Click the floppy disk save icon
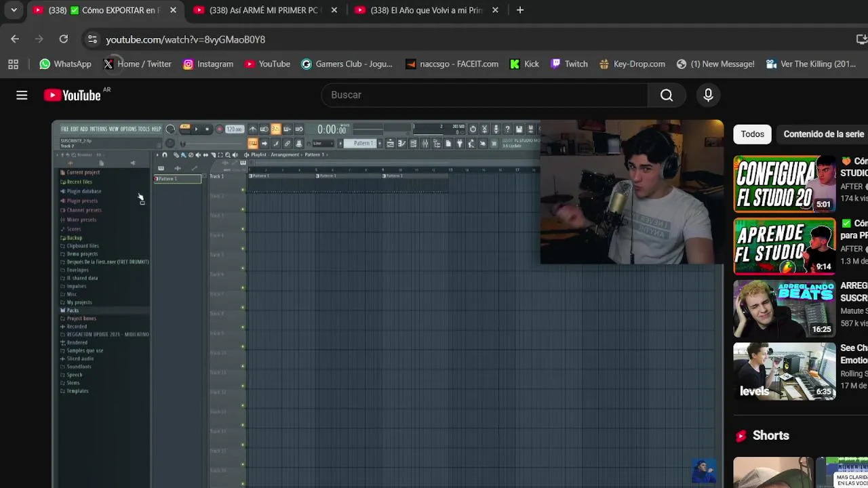 tap(519, 129)
